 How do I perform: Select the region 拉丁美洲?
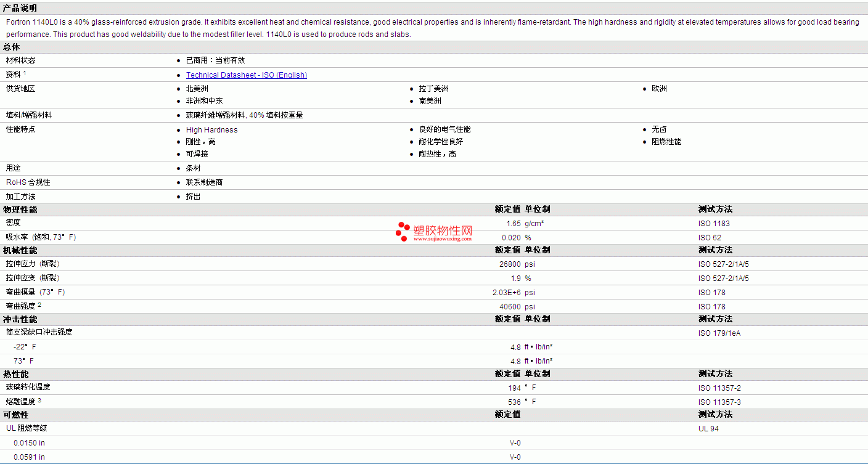click(434, 89)
